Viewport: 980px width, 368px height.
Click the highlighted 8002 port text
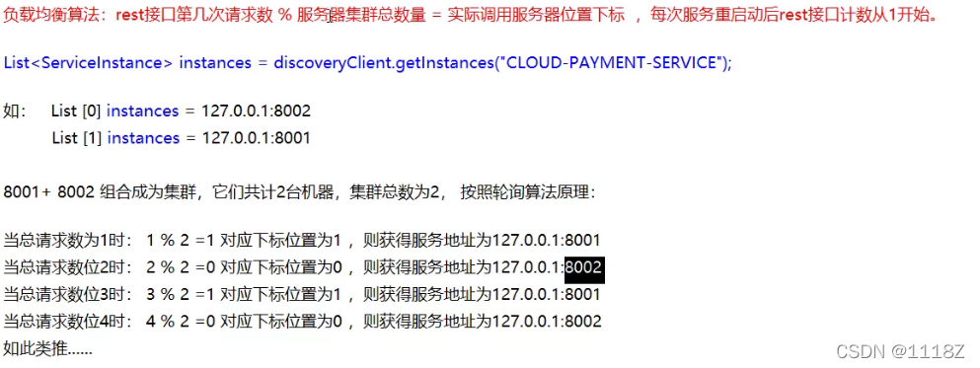583,267
